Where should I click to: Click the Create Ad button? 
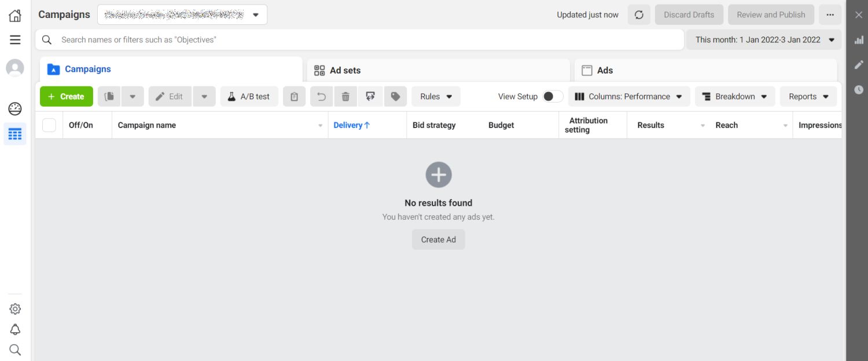(438, 239)
